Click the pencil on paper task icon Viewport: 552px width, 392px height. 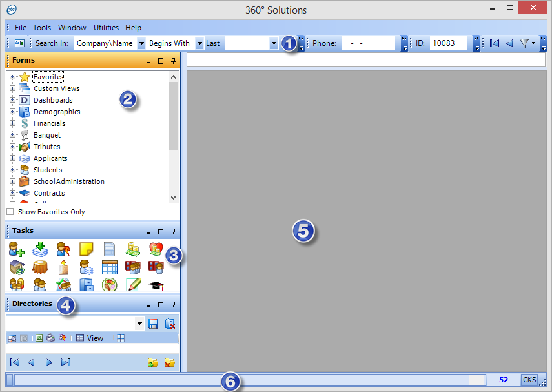pyautogui.click(x=133, y=285)
